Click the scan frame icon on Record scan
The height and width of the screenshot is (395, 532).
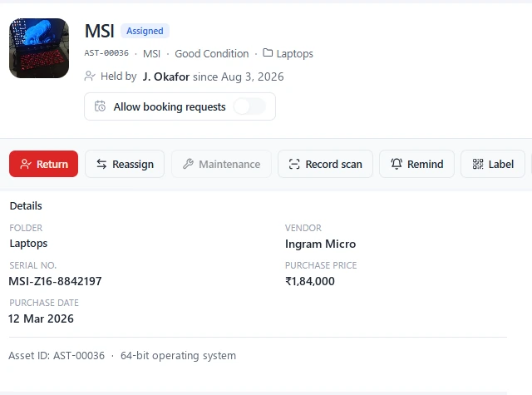(x=294, y=165)
